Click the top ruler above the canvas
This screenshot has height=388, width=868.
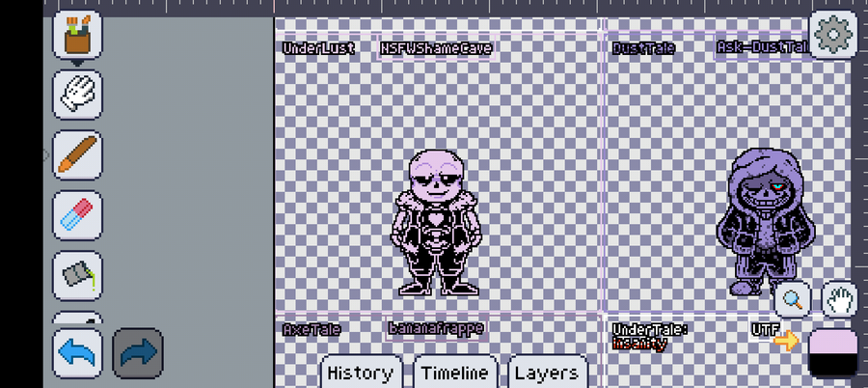[455, 8]
